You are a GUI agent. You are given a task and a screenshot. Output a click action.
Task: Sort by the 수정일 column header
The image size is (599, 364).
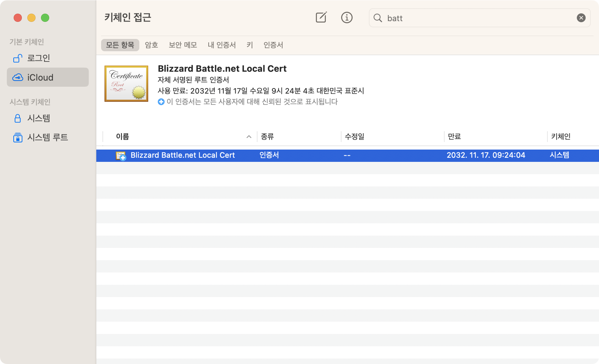tap(354, 137)
